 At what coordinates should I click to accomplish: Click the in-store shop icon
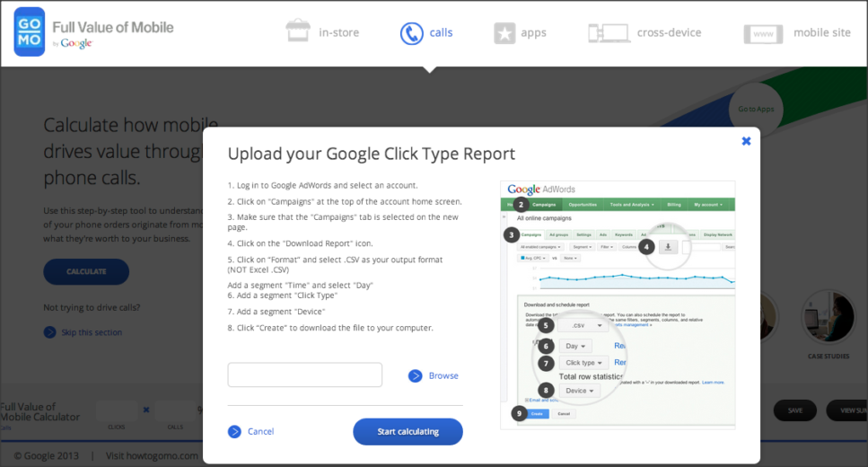pos(298,31)
